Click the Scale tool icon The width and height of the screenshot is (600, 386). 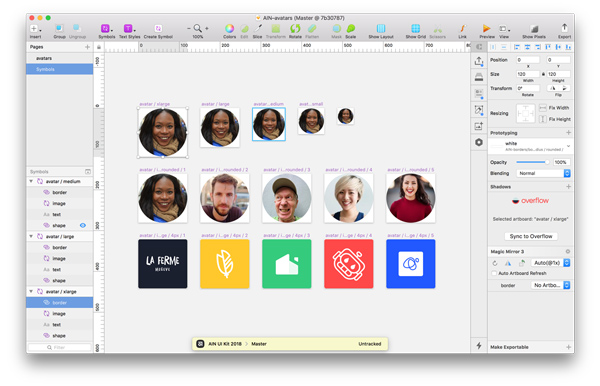[x=351, y=29]
